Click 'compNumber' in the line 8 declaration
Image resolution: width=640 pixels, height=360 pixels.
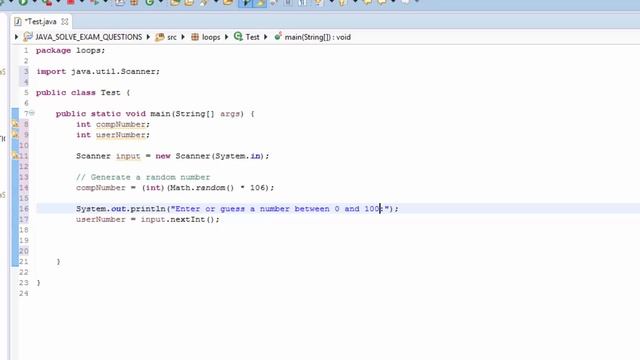coord(121,124)
